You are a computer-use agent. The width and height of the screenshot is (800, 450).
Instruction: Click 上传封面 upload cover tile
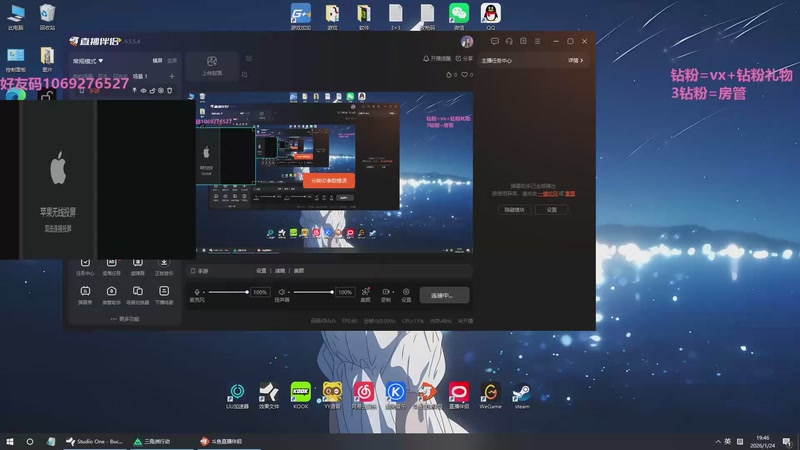point(212,66)
